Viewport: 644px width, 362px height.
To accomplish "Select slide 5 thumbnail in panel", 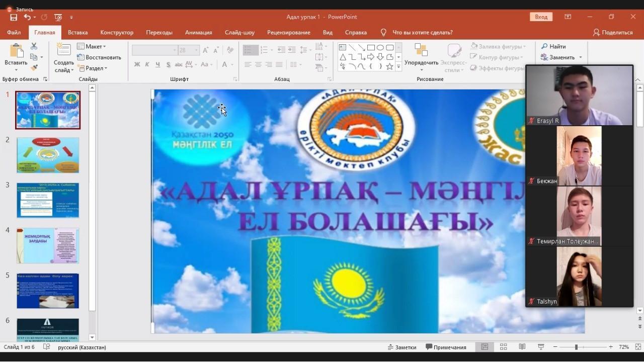I will coord(48,291).
